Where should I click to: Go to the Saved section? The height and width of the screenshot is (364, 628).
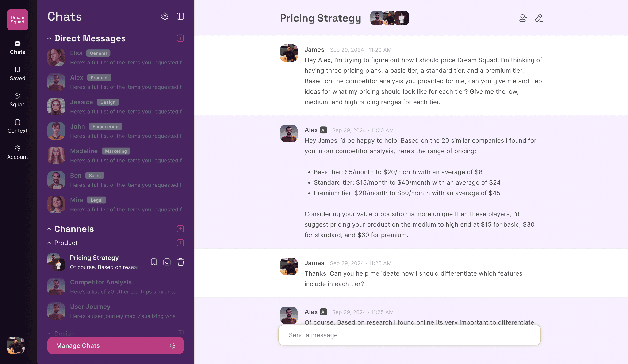coord(17,74)
